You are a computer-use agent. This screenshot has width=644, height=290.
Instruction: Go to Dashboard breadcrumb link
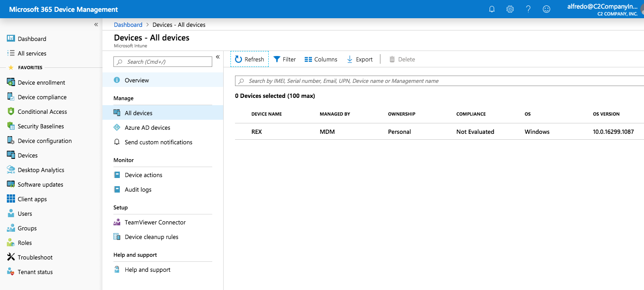128,25
